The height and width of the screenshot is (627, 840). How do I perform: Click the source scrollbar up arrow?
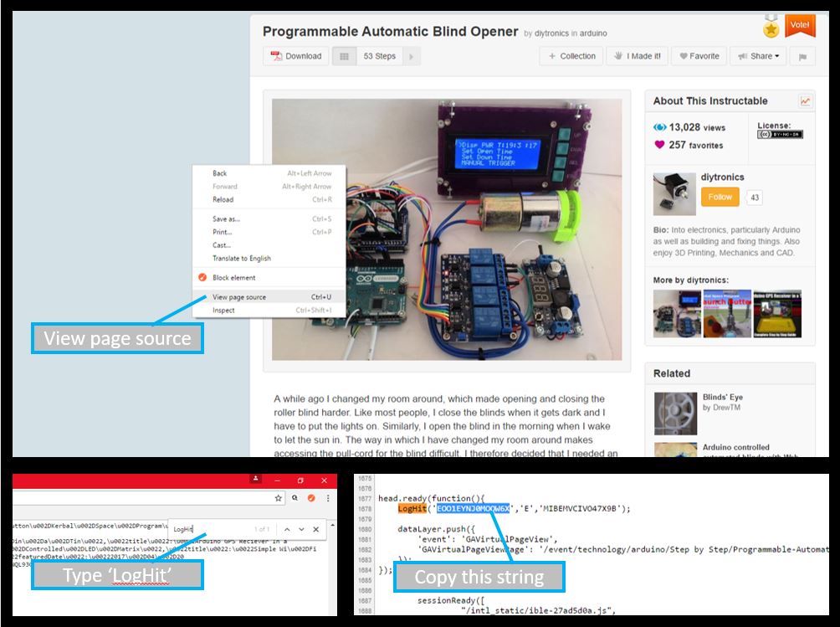333,525
